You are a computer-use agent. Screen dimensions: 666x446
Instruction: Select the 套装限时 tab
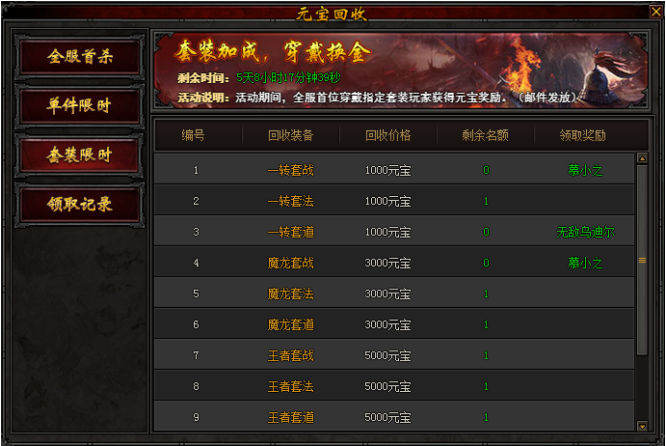(x=79, y=155)
